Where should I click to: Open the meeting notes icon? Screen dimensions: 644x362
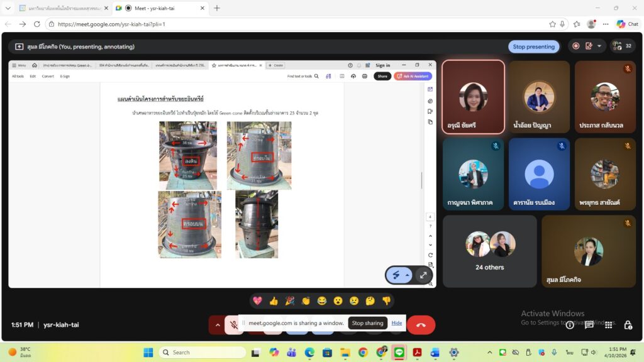pyautogui.click(x=589, y=47)
